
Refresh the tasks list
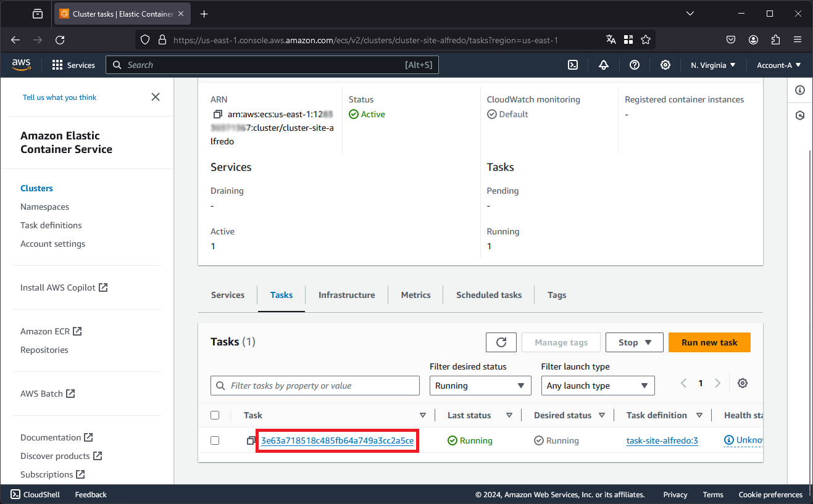[x=501, y=342]
